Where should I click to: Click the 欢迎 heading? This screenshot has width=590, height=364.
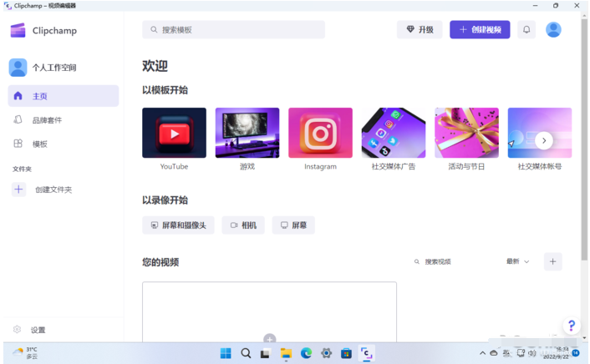(x=155, y=66)
